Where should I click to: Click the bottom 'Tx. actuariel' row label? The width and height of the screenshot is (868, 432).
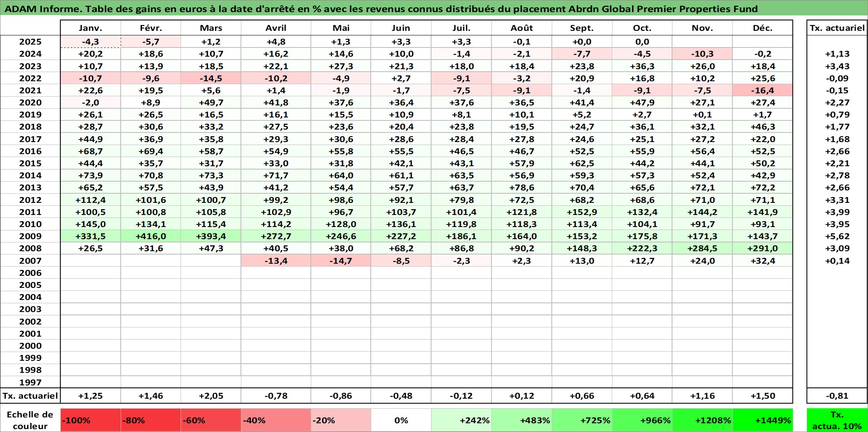(x=30, y=396)
